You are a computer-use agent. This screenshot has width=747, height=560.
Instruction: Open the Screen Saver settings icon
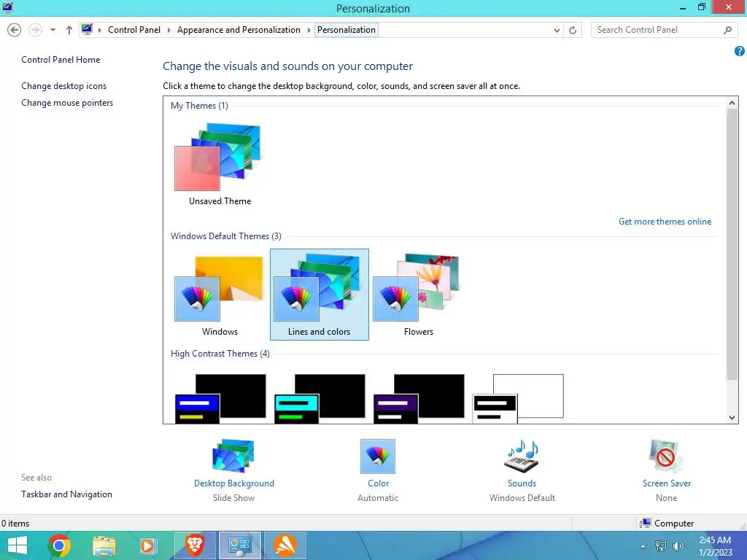666,456
